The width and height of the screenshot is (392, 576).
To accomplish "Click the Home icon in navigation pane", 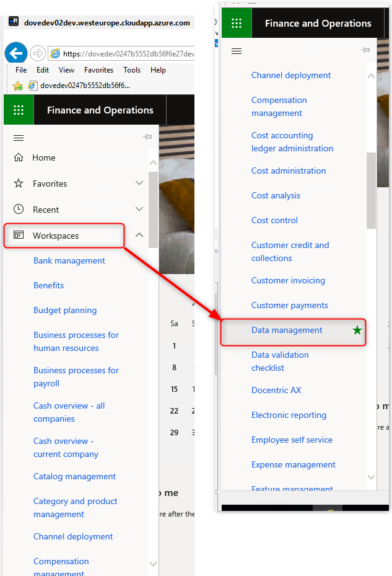I will (19, 157).
